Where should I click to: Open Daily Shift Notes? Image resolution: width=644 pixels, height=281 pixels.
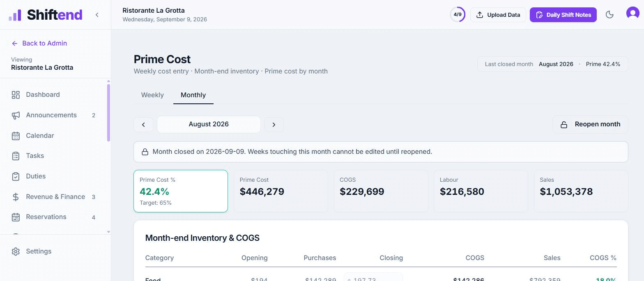563,15
